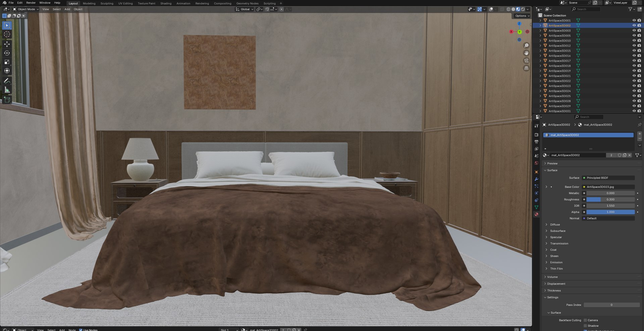Click the Options button in viewport
This screenshot has height=331, width=644.
(522, 16)
